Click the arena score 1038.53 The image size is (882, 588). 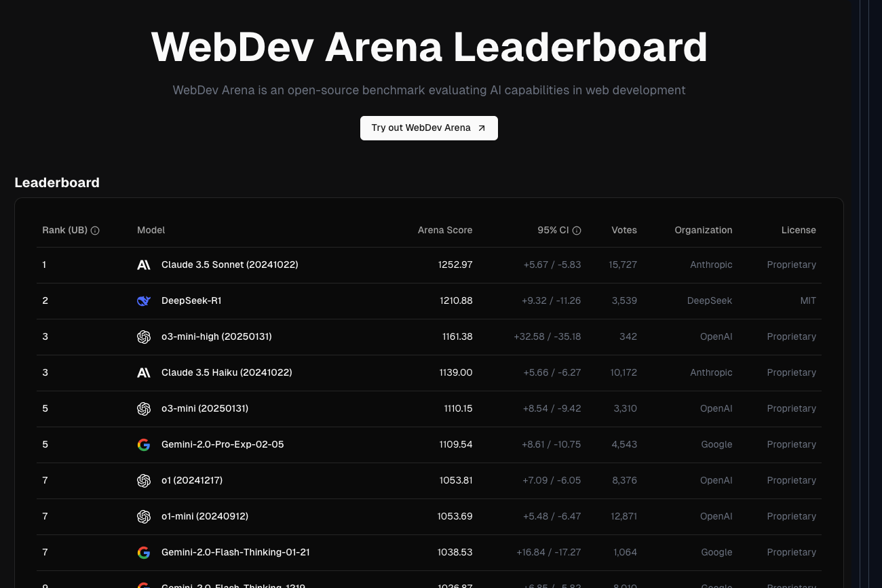pos(455,553)
